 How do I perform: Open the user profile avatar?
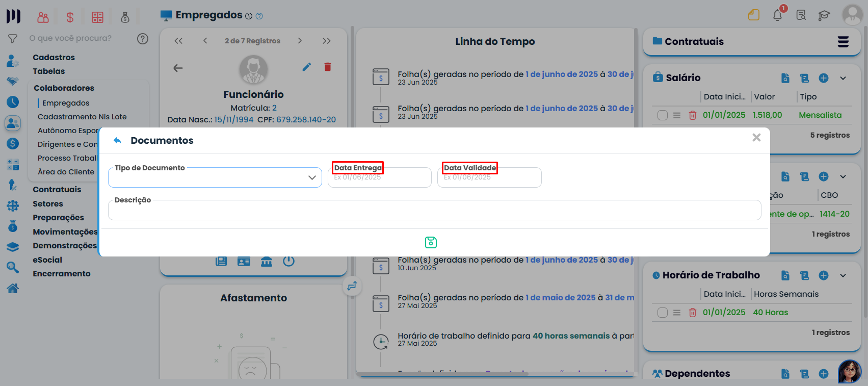click(853, 15)
